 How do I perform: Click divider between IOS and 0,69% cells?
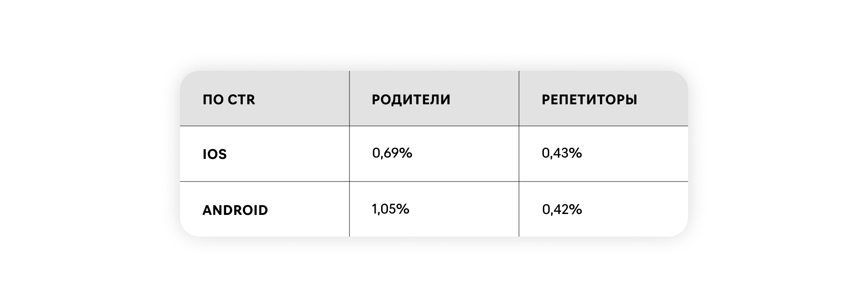pos(349,153)
